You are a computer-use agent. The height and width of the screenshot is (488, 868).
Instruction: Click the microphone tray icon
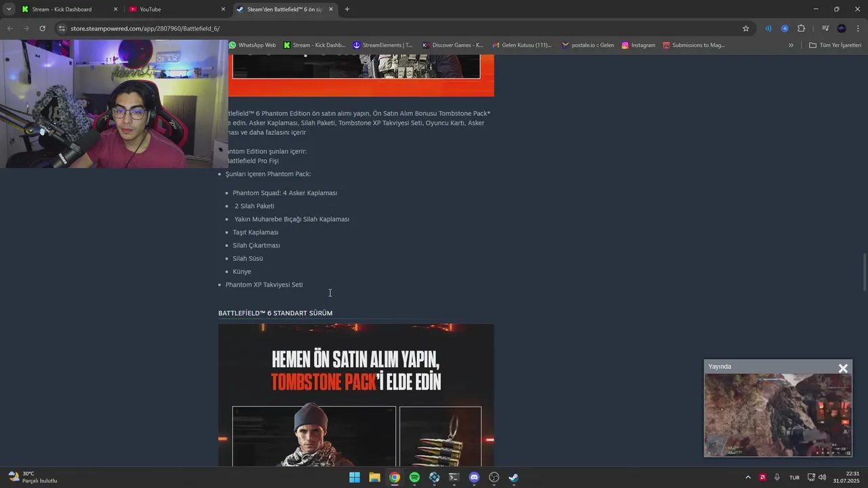pos(777,477)
